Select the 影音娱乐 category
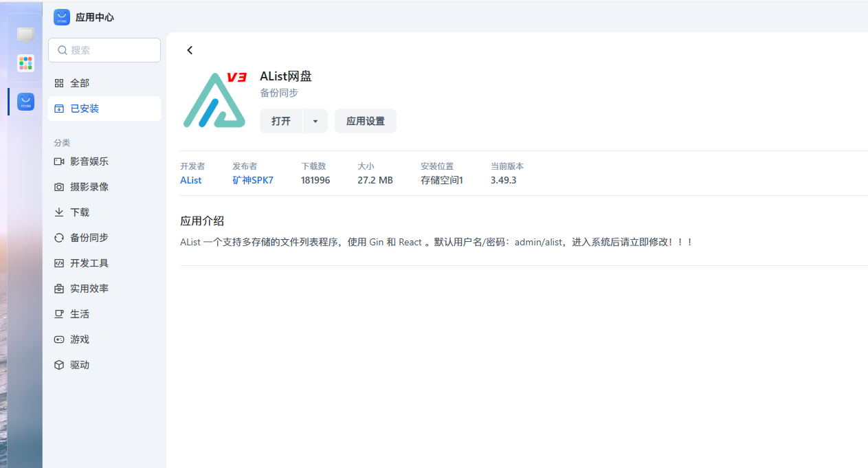The width and height of the screenshot is (868, 468). 104,161
